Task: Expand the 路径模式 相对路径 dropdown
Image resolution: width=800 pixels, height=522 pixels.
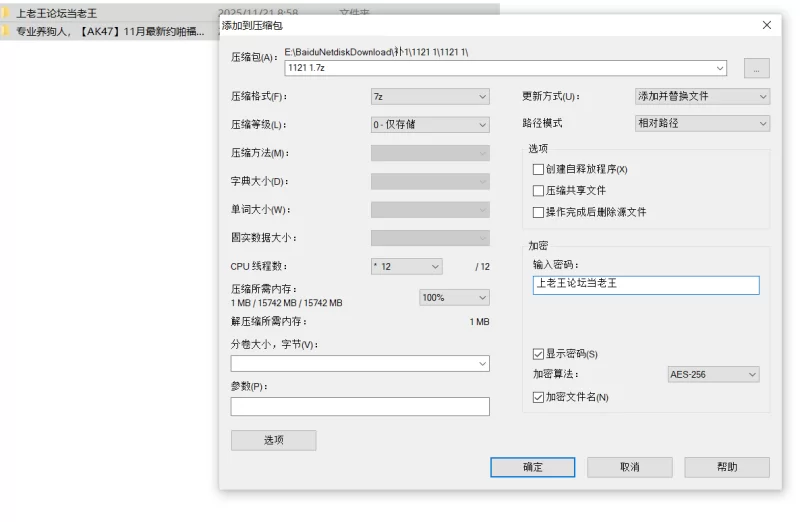Action: (x=702, y=123)
